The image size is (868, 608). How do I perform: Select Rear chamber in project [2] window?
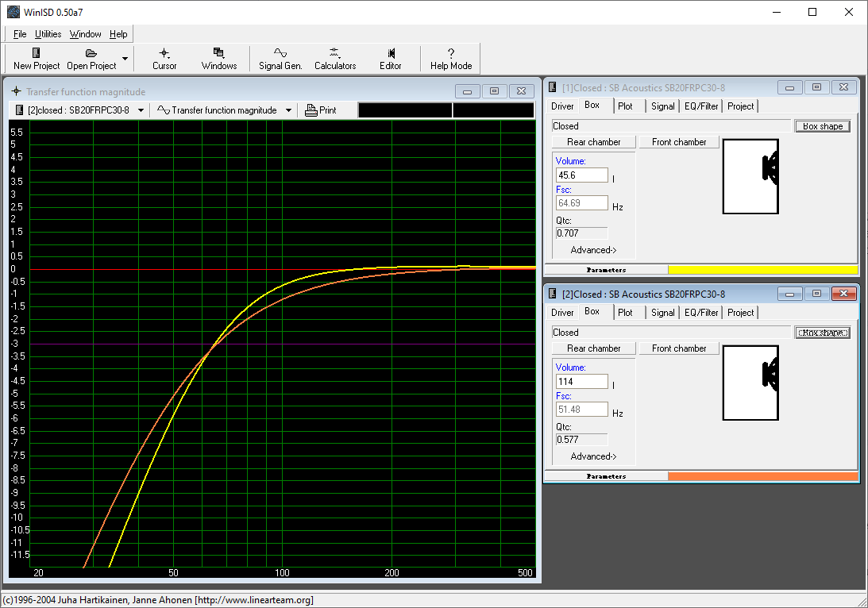[x=594, y=348]
